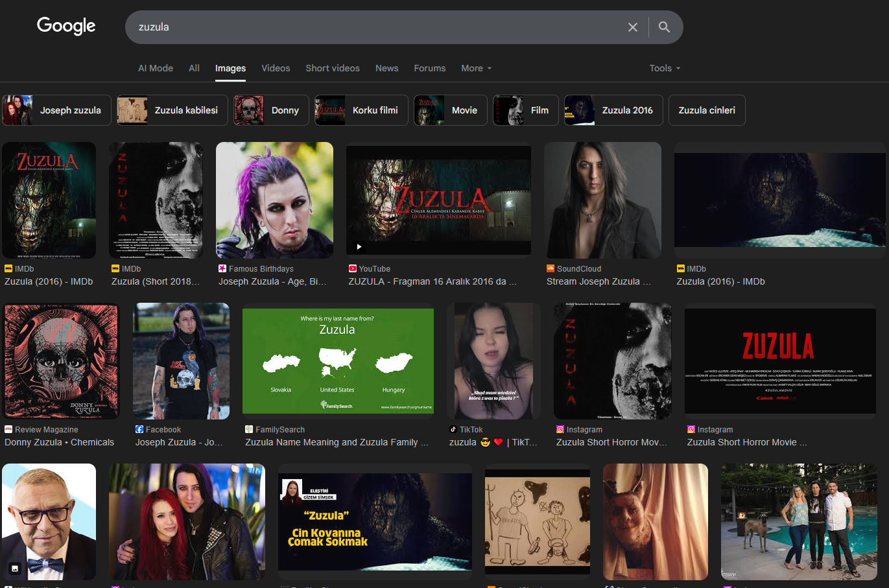Viewport: 889px width, 588px height.
Task: Open the Cin Kovanına Çomak Sokmak image
Action: pos(375,522)
